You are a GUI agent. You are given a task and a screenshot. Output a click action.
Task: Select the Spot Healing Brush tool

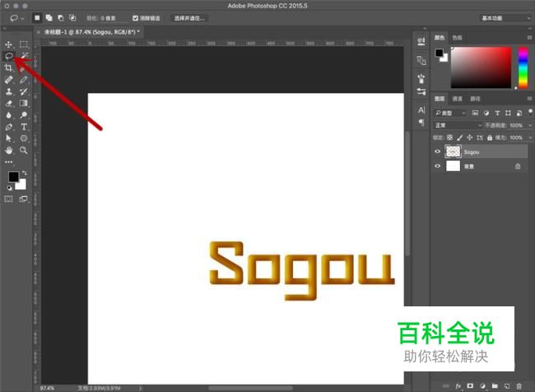[8, 80]
